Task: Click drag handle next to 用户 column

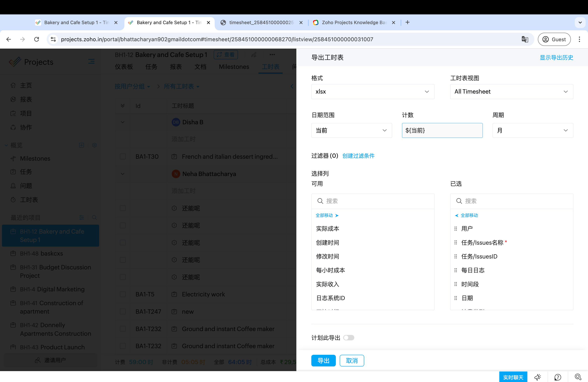Action: (x=456, y=229)
